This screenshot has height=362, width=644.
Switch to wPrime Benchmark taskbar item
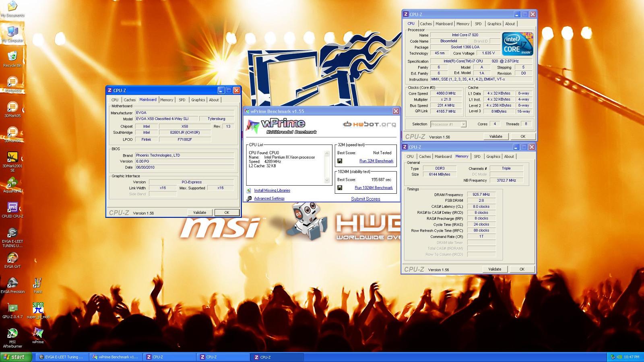click(x=116, y=357)
